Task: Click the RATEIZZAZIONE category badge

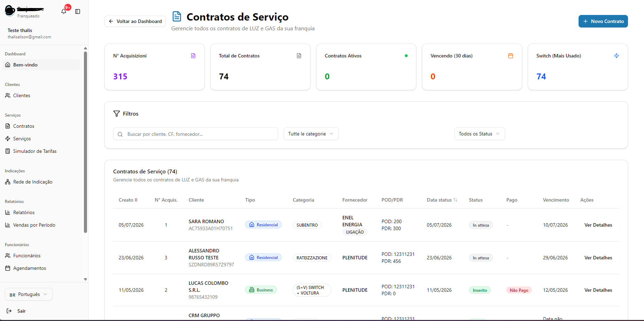Action: 312,258
